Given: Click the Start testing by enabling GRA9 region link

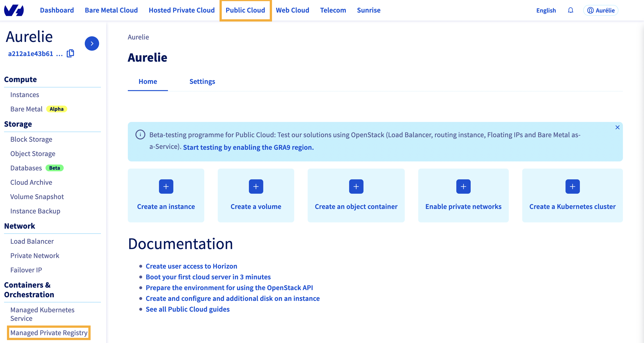Looking at the screenshot, I should coord(248,147).
